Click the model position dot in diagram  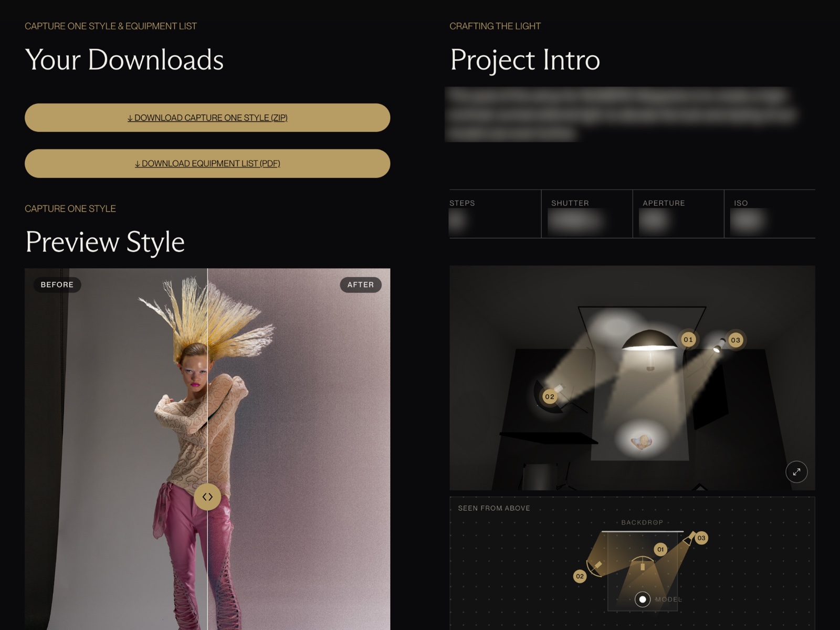pos(643,599)
